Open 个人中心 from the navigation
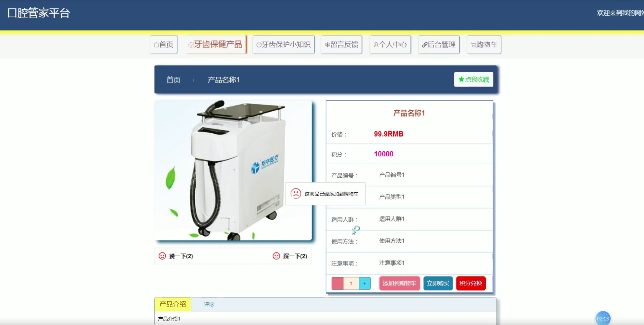The image size is (644, 325). point(390,45)
